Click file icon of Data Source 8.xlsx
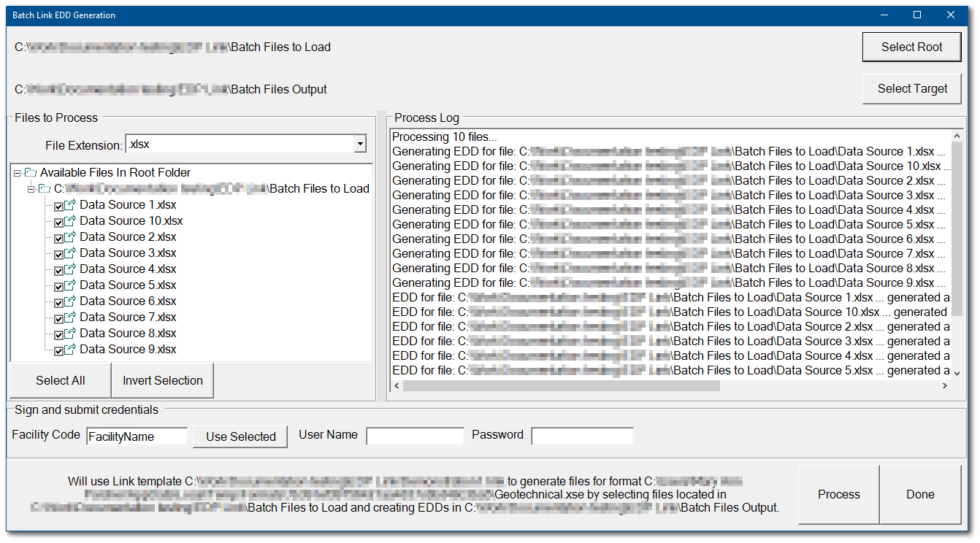Image resolution: width=980 pixels, height=543 pixels. click(71, 334)
